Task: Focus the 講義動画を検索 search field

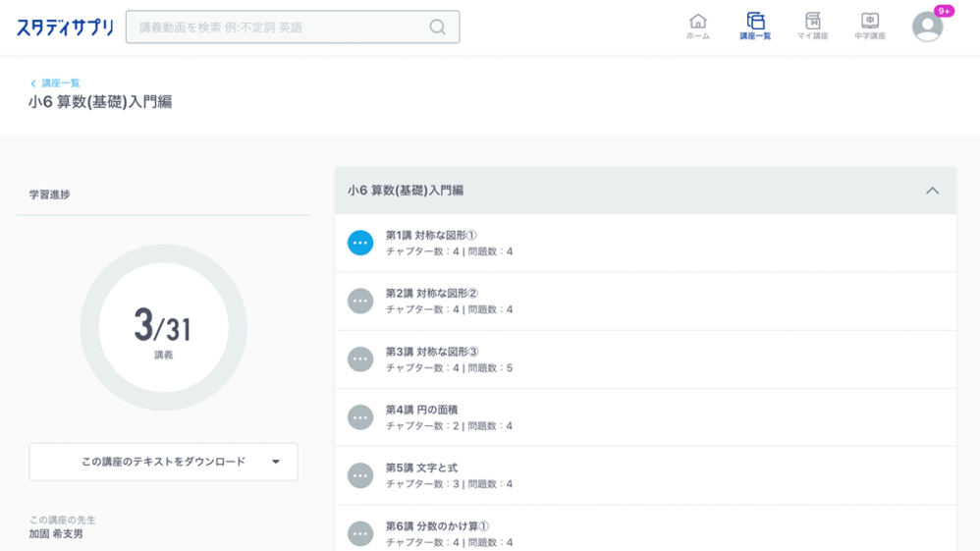Action: coord(280,28)
